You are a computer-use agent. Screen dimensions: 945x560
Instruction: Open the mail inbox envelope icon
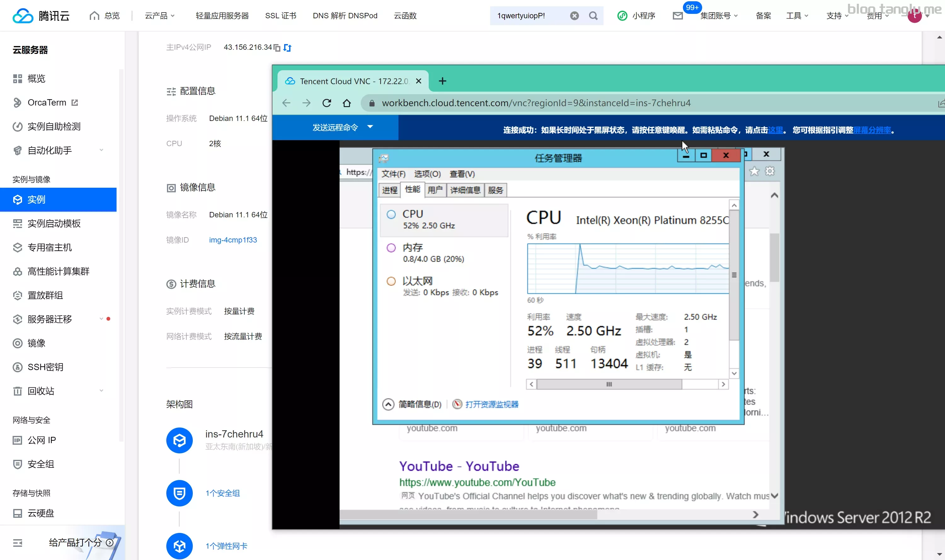[x=678, y=16]
